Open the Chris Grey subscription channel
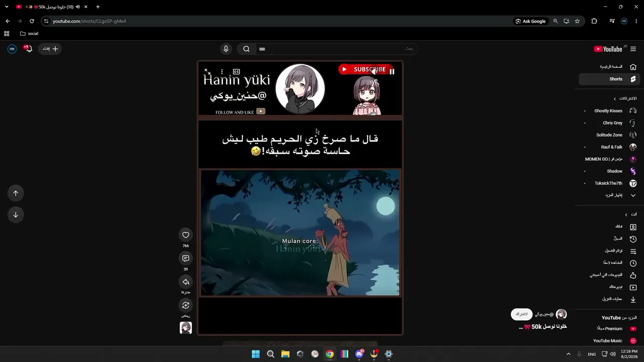The height and width of the screenshot is (362, 644). [x=608, y=123]
